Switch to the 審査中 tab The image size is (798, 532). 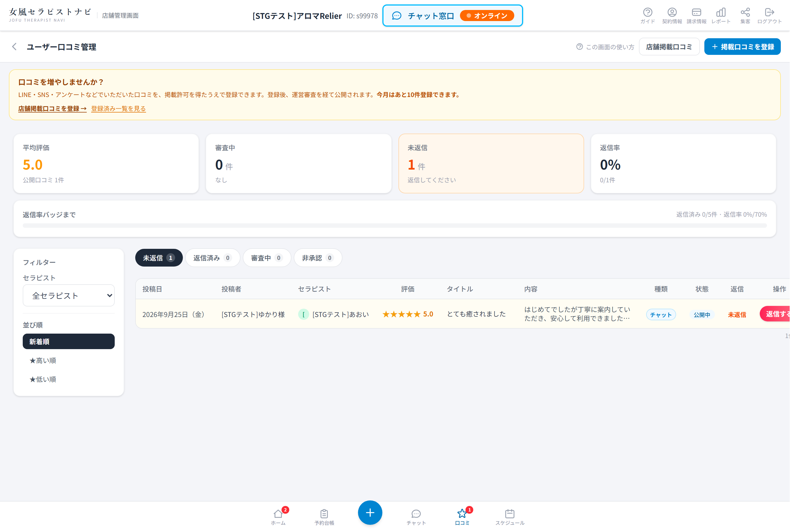pos(270,260)
